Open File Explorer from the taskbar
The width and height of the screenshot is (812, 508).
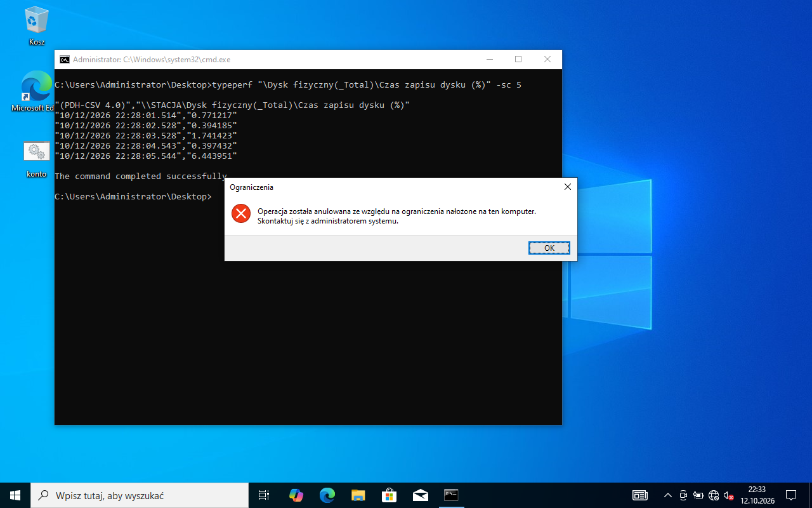click(358, 495)
